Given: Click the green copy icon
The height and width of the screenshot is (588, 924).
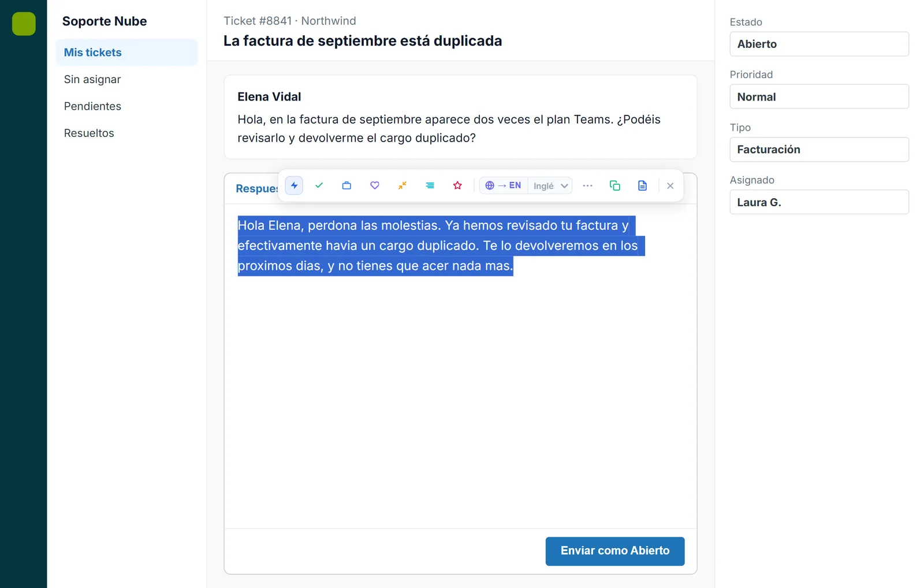Looking at the screenshot, I should click(x=615, y=185).
